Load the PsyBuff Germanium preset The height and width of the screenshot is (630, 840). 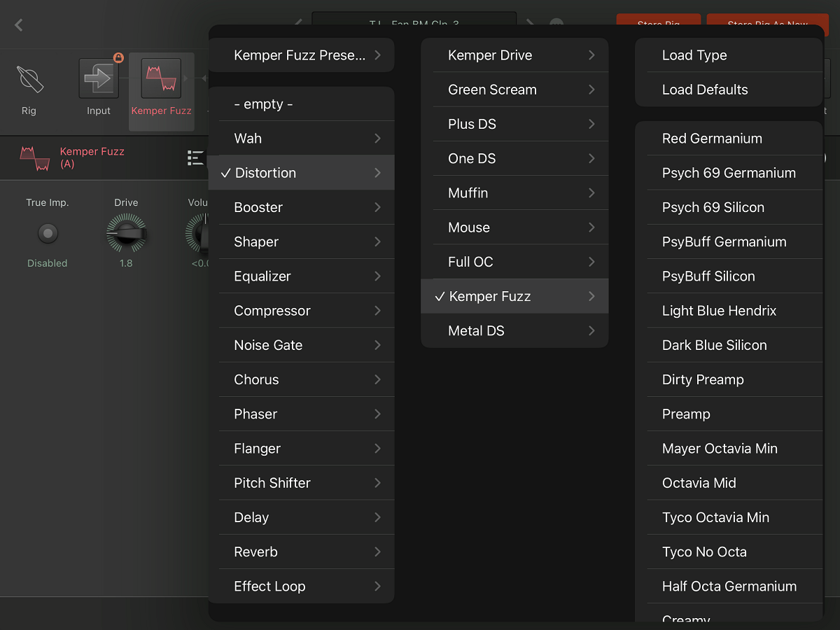[729, 241]
